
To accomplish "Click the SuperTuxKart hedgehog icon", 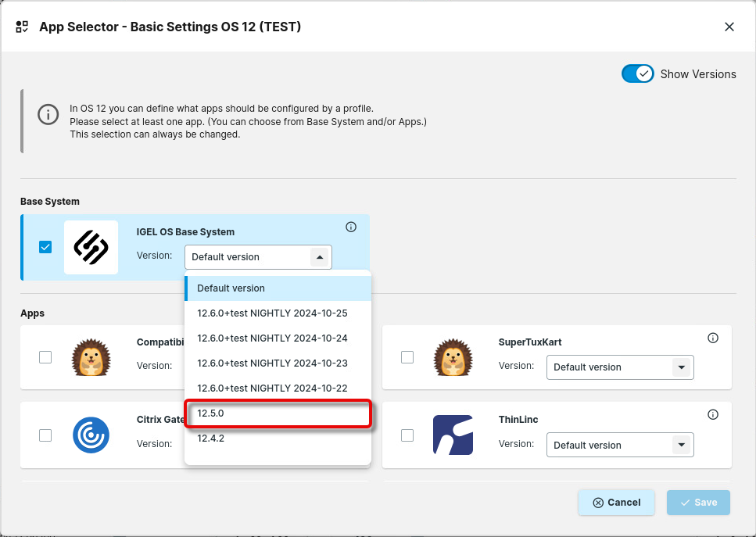I will (453, 357).
